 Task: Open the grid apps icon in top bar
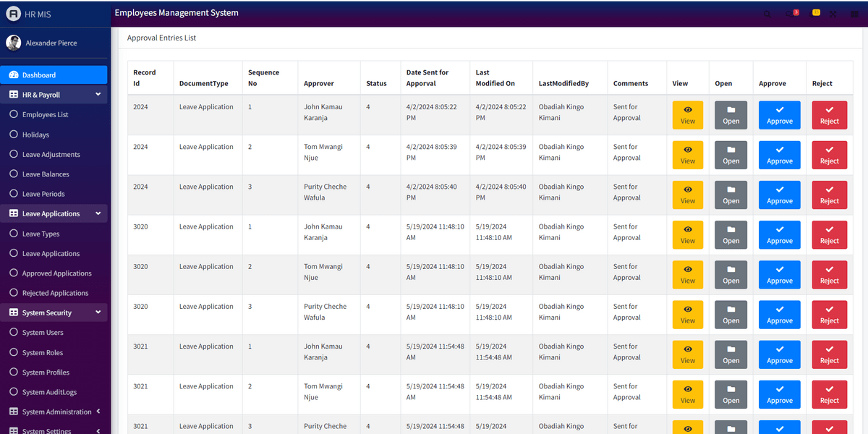point(854,13)
